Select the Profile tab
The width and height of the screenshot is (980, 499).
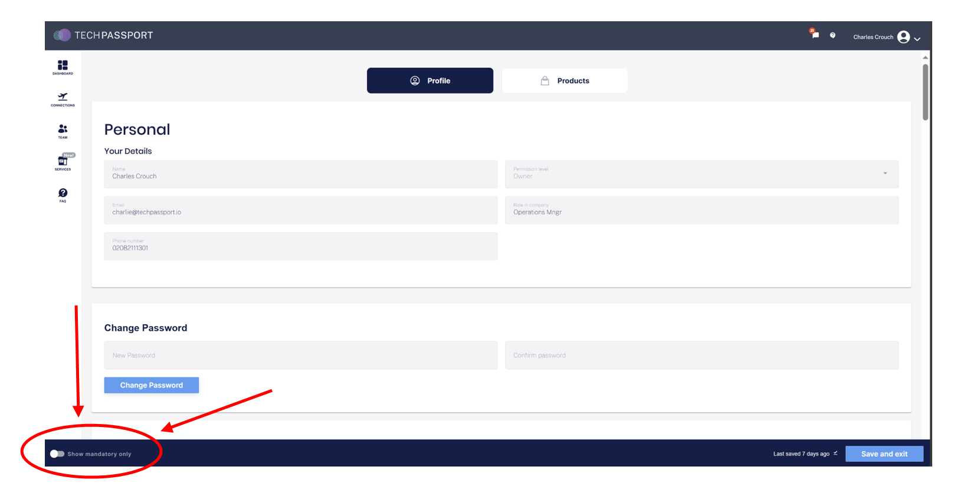(430, 81)
